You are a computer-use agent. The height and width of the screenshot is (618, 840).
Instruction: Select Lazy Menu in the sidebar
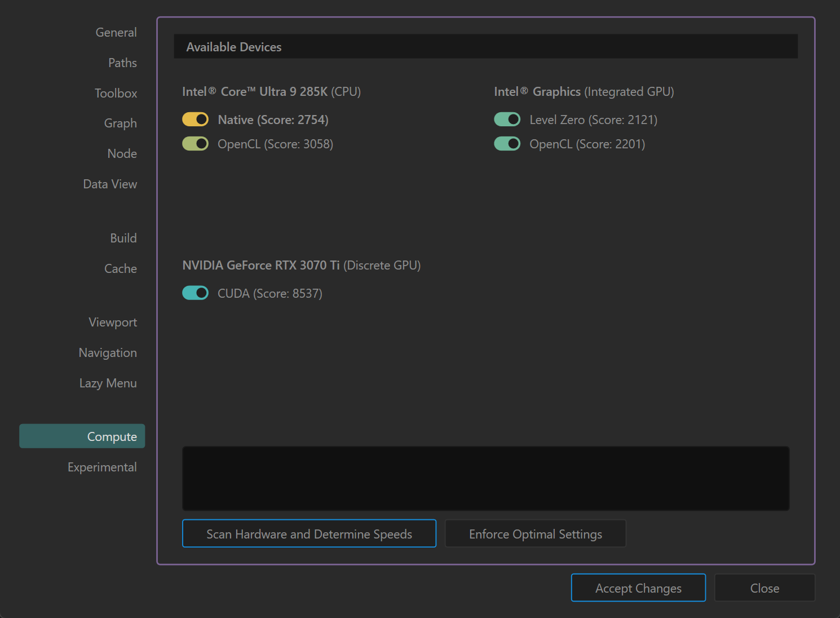click(108, 383)
